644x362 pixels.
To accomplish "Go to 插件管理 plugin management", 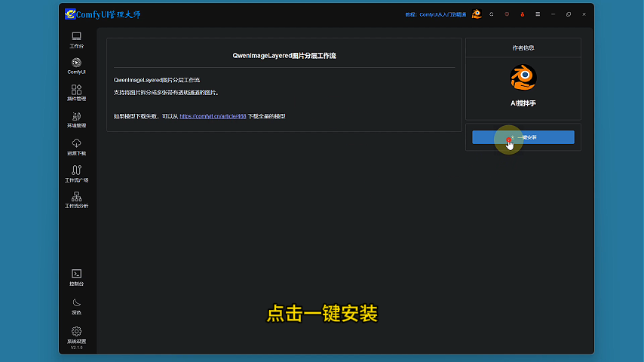I will coord(76,93).
